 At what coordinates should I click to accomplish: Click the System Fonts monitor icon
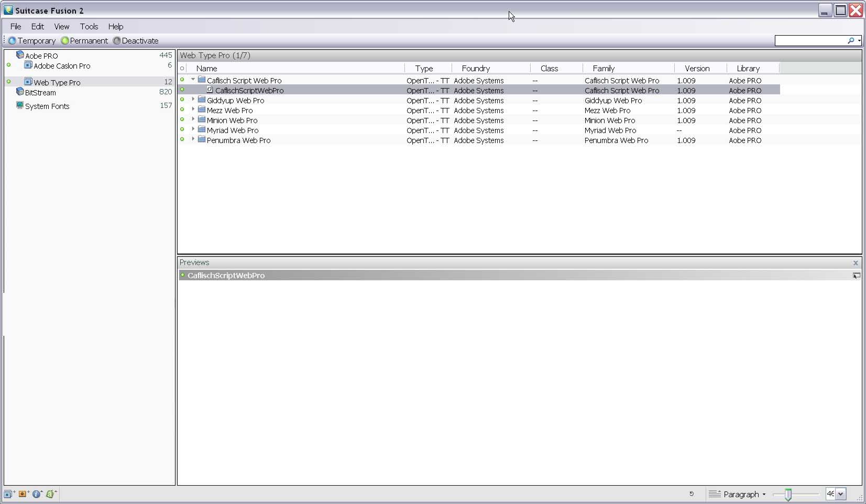20,105
